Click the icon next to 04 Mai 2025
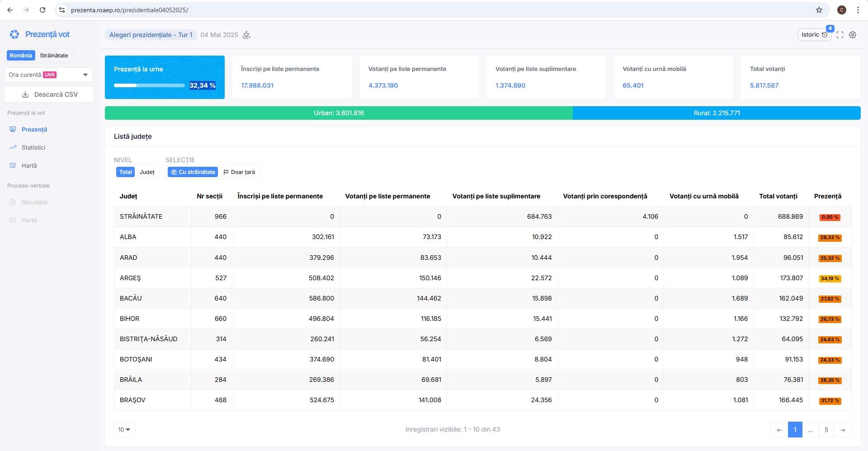The height and width of the screenshot is (451, 868). coord(246,35)
